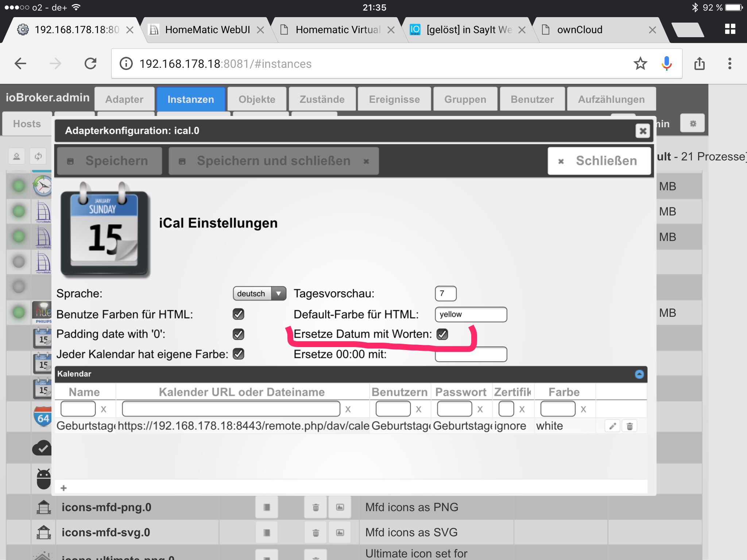Switch to the Benutzer tab
Image resolution: width=747 pixels, height=560 pixels.
532,99
